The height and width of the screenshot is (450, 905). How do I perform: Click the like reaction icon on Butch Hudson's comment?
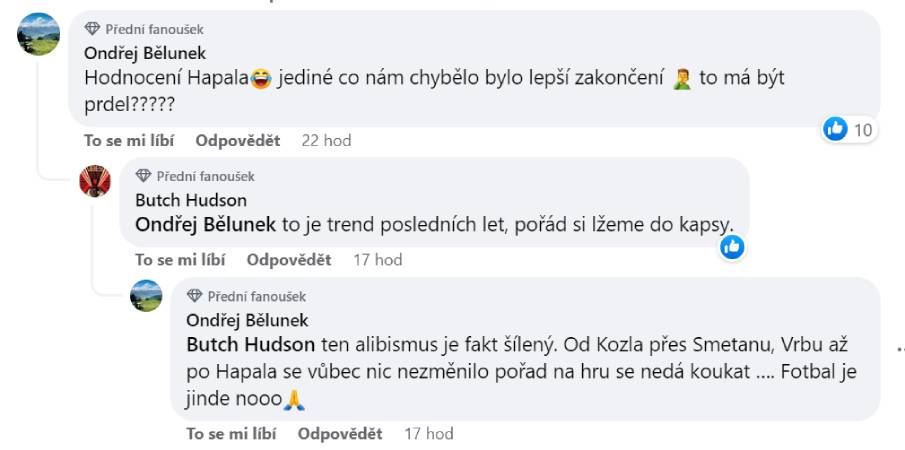point(732,246)
